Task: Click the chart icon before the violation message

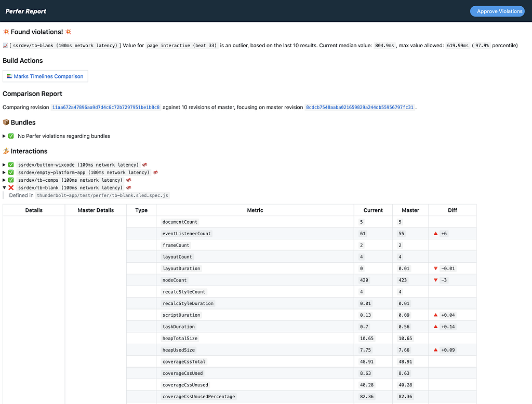Action: (x=5, y=46)
